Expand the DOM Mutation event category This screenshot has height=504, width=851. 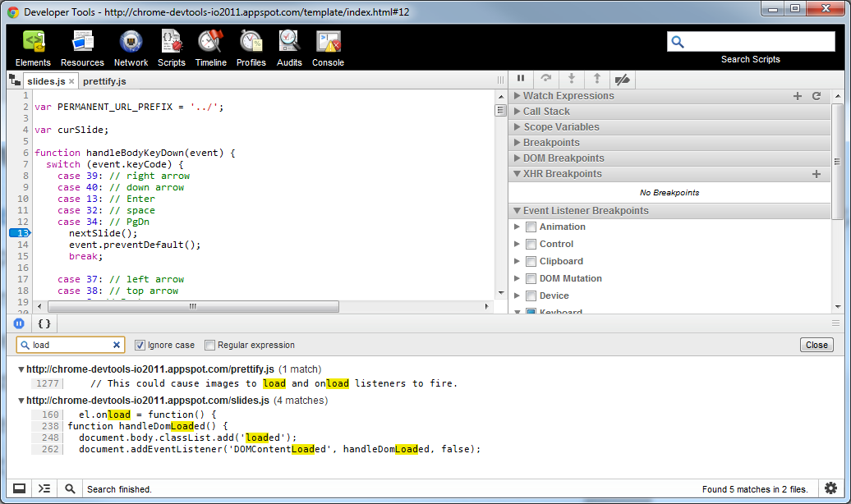click(517, 278)
